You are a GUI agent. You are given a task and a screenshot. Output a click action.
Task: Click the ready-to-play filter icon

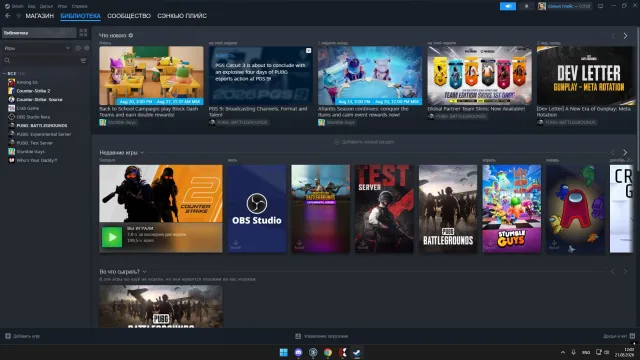(86, 48)
